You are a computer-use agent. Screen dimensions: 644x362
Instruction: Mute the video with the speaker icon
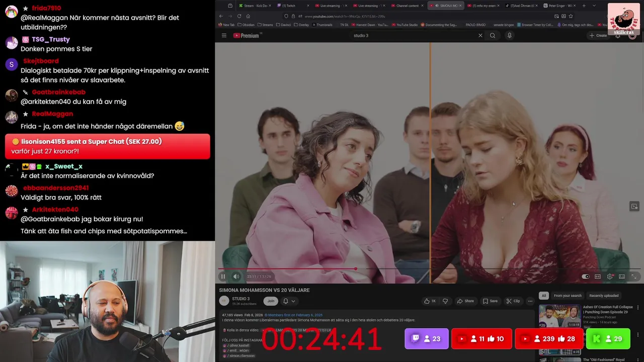(236, 277)
